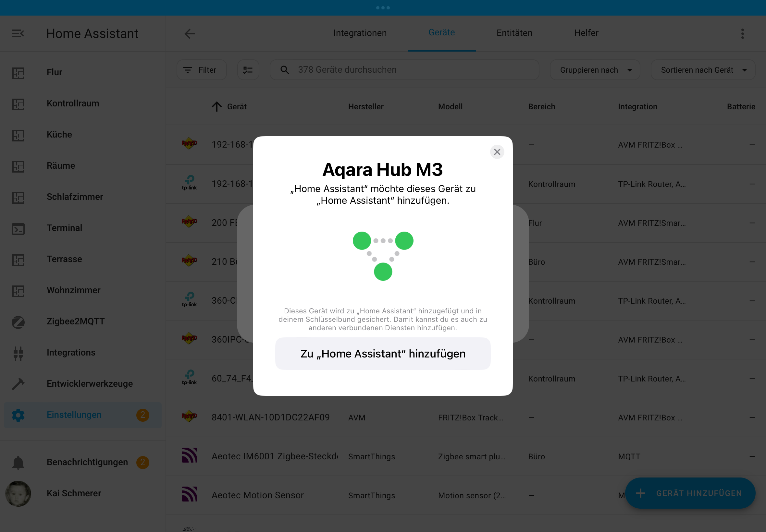The width and height of the screenshot is (766, 532).
Task: Open Zigbee2MQTT in the sidebar
Action: [x=75, y=321]
